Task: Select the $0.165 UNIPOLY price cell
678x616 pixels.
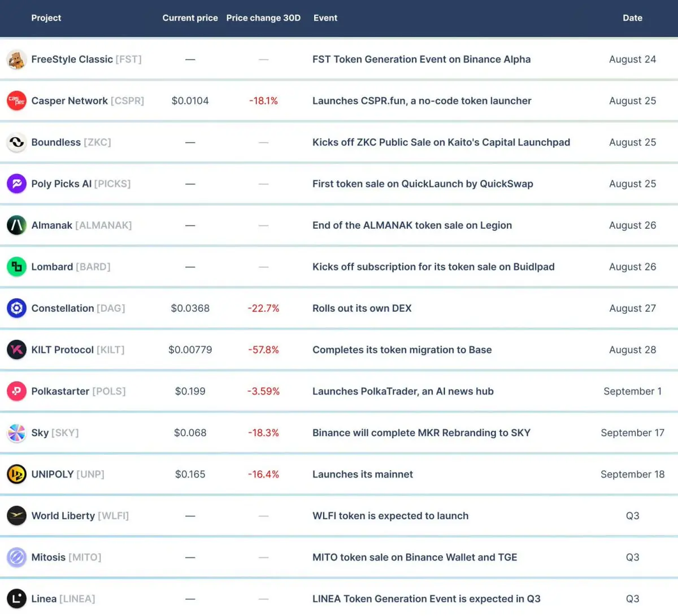Action: pyautogui.click(x=190, y=474)
